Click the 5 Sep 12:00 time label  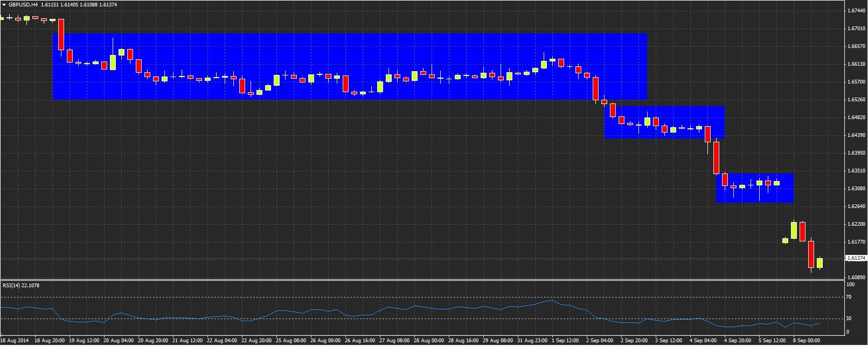pos(772,341)
